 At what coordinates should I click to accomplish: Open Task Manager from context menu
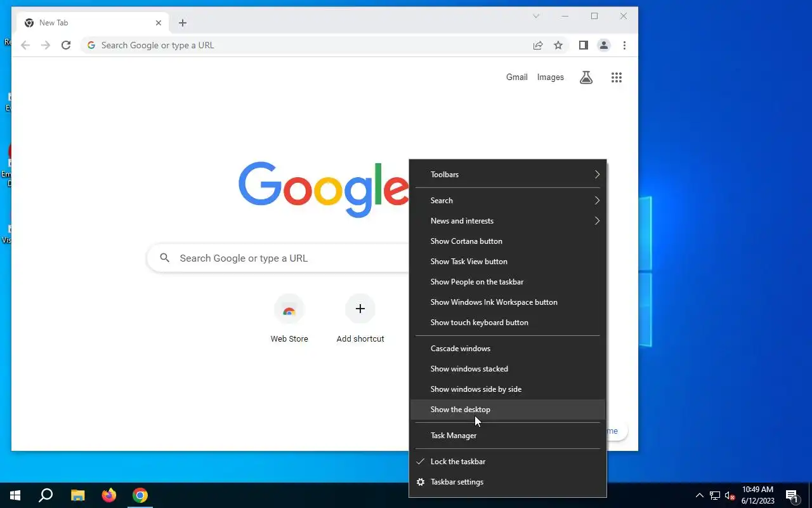(507, 436)
